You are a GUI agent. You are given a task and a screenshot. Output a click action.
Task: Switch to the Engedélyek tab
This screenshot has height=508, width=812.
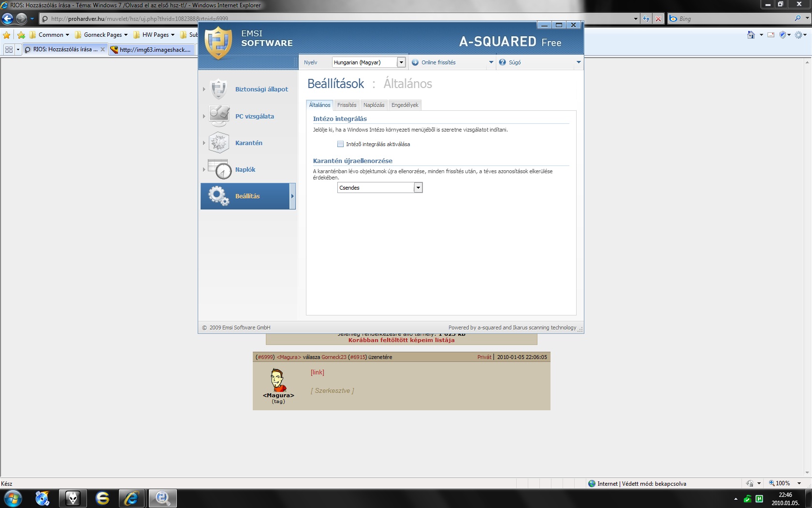(405, 105)
